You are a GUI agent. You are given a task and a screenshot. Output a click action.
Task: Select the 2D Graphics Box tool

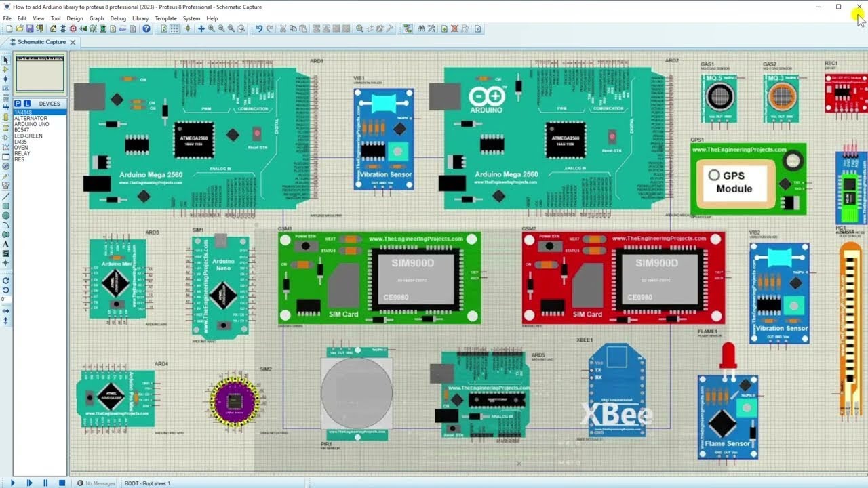[5, 205]
